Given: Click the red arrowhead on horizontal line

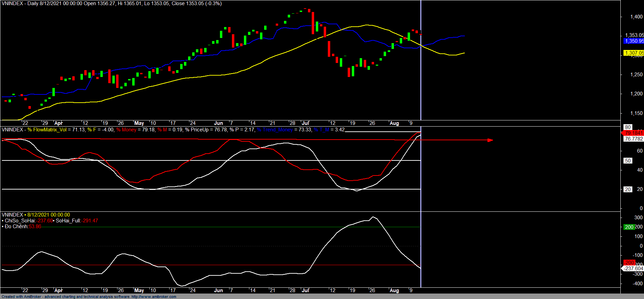Looking at the screenshot, I should pos(491,140).
